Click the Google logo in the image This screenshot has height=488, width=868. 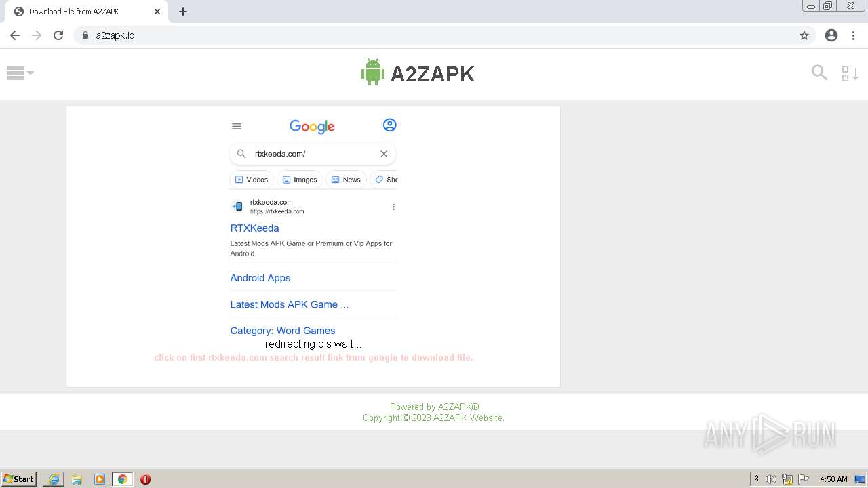pos(312,126)
